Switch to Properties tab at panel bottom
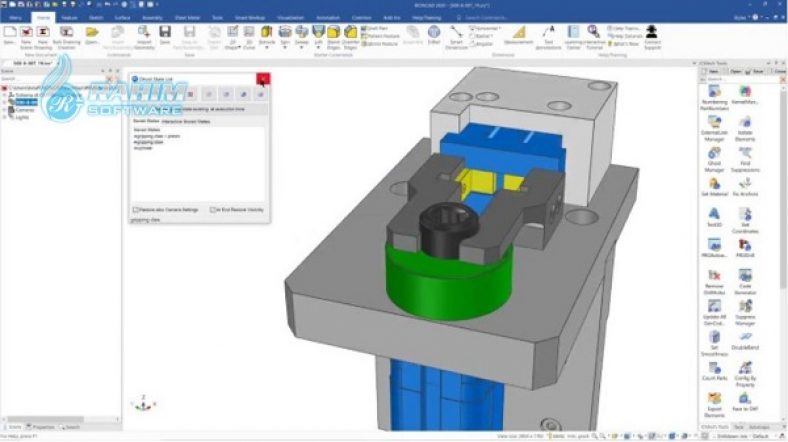Image resolution: width=788 pixels, height=442 pixels. click(x=41, y=427)
